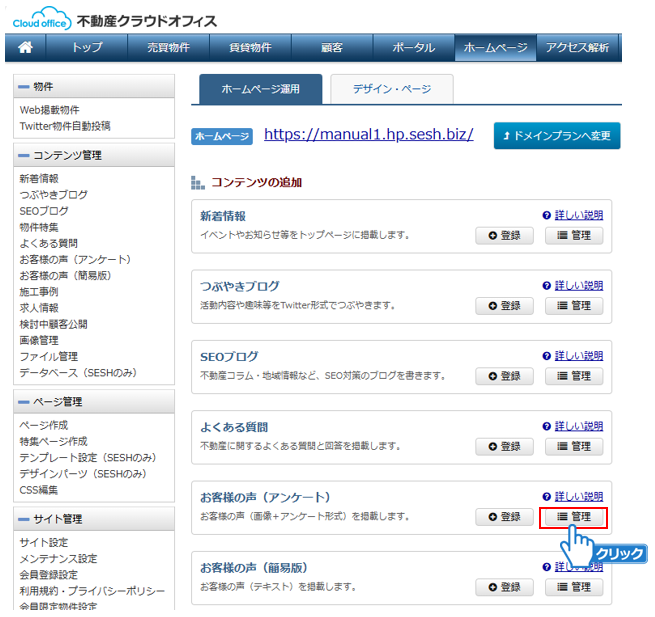Go to CSS編集 in sidebar
Viewport: 655px width, 617px height.
(39, 490)
